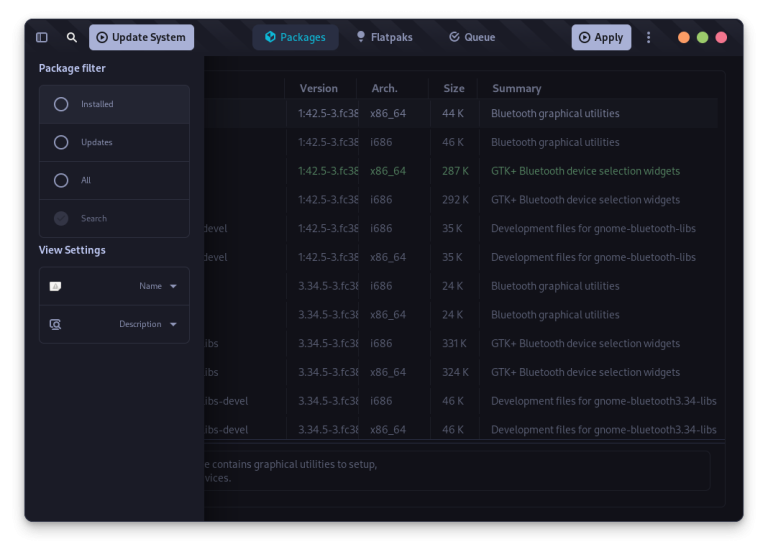768x552 pixels.
Task: Open the Name sort dropdown
Action: click(158, 286)
